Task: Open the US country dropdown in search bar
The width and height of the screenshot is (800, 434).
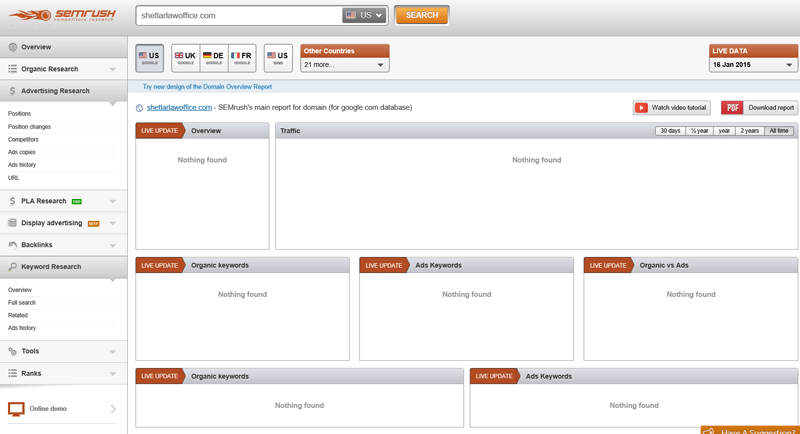Action: pyautogui.click(x=364, y=15)
